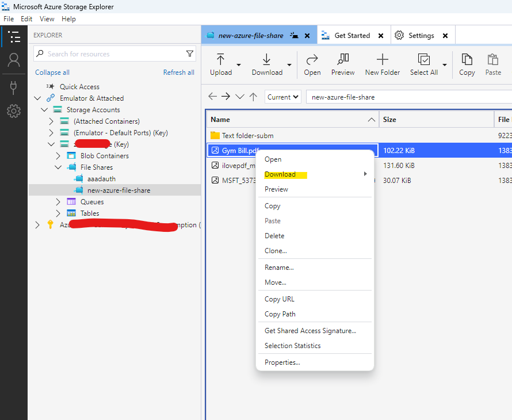Choose Selection Statistics in context menu
Viewport: 512px width, 420px height.
pyautogui.click(x=315, y=346)
